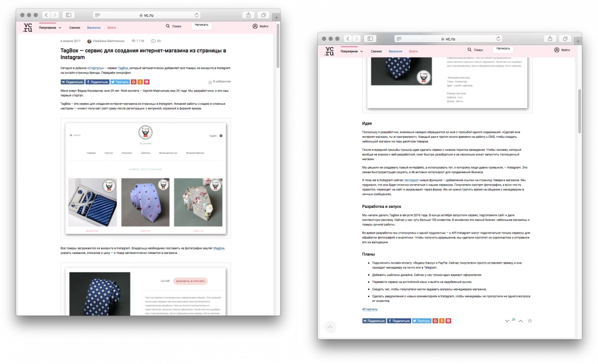Click the vc.ru logo in the right window

point(329,51)
